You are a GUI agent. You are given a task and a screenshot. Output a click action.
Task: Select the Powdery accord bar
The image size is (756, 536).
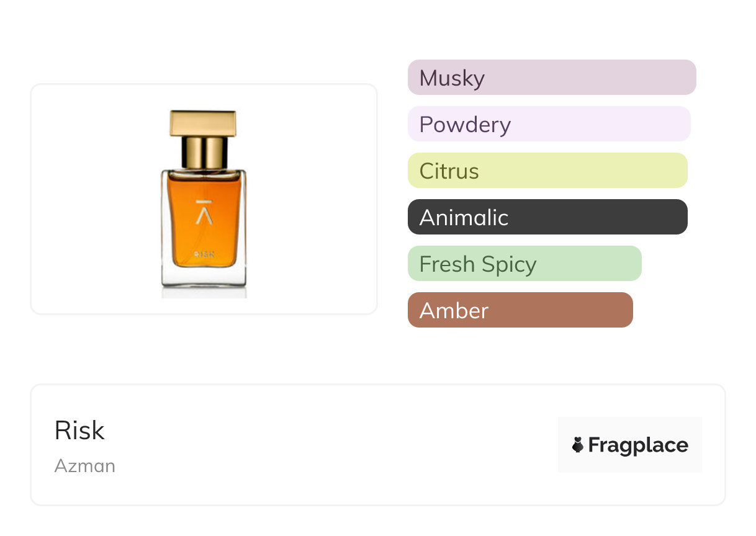coord(549,124)
